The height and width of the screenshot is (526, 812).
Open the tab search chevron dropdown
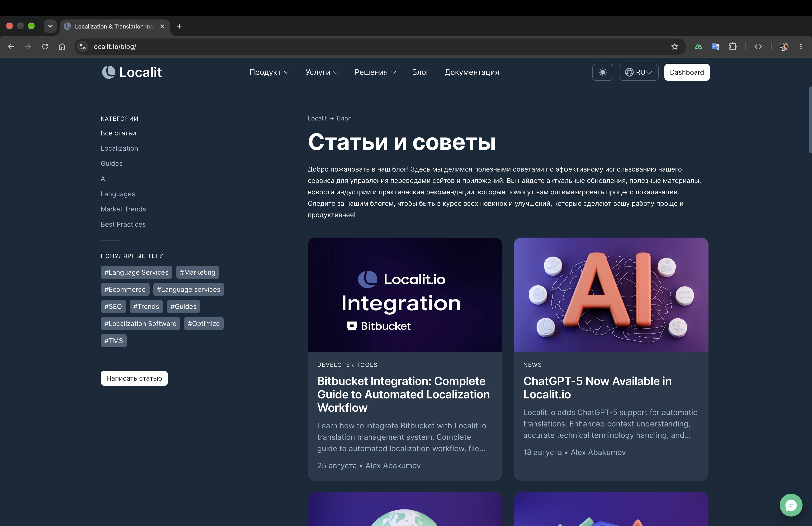[50, 26]
